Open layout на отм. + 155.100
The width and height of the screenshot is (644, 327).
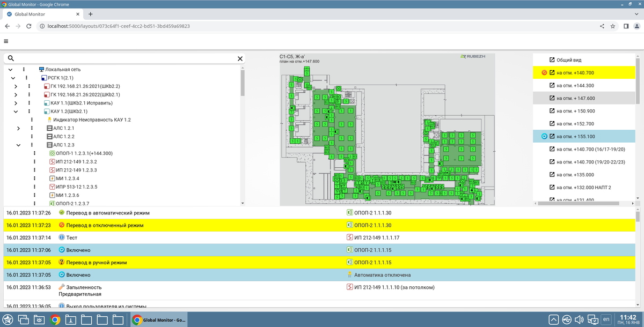tap(584, 136)
